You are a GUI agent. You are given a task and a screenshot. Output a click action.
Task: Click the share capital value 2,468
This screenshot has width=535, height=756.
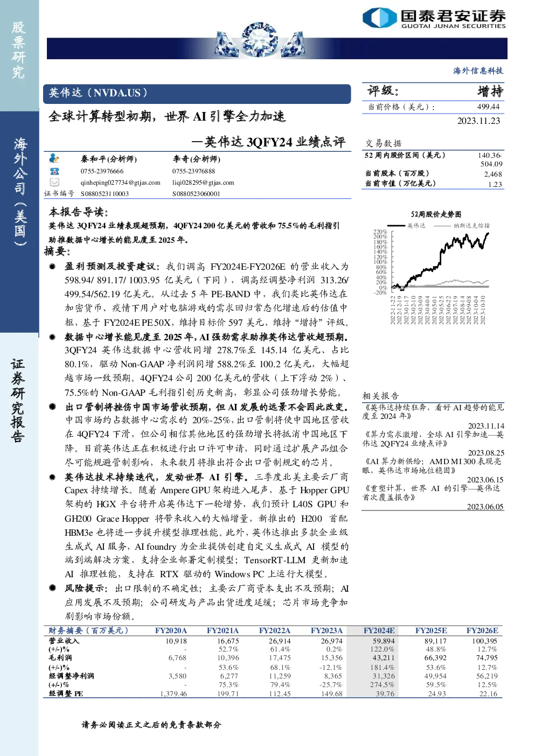[493, 174]
